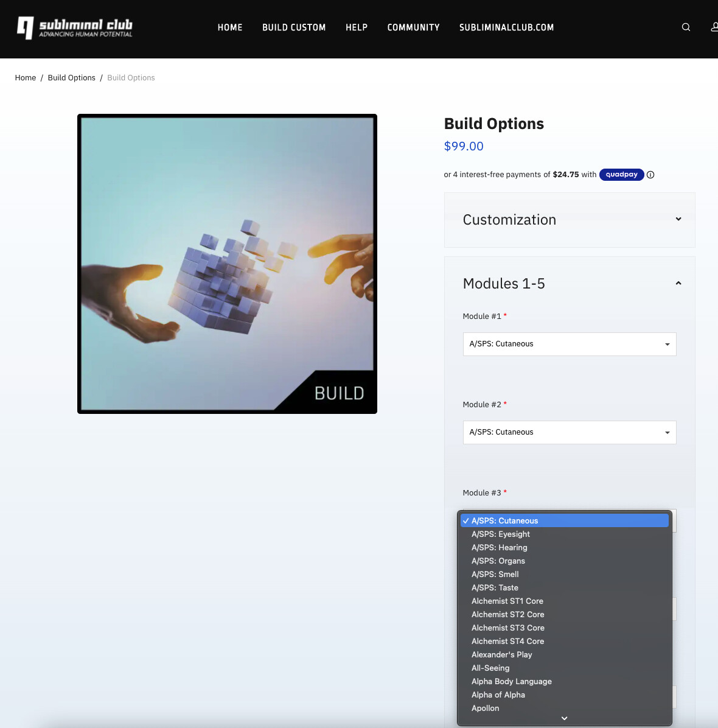Choose Alchemist ST2 Core option
The height and width of the screenshot is (728, 718).
pyautogui.click(x=565, y=615)
